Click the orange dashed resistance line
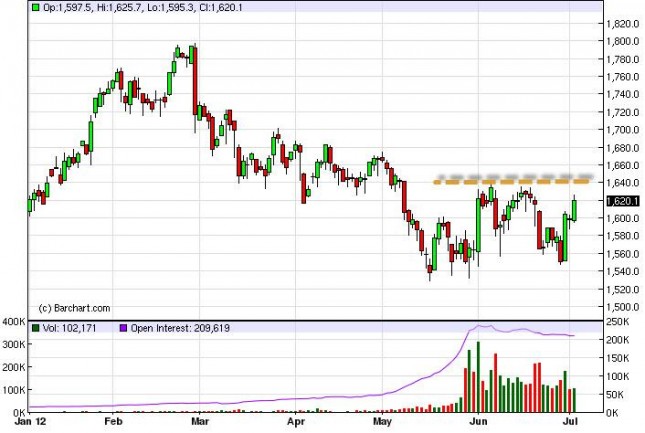645x433 pixels. tap(513, 181)
